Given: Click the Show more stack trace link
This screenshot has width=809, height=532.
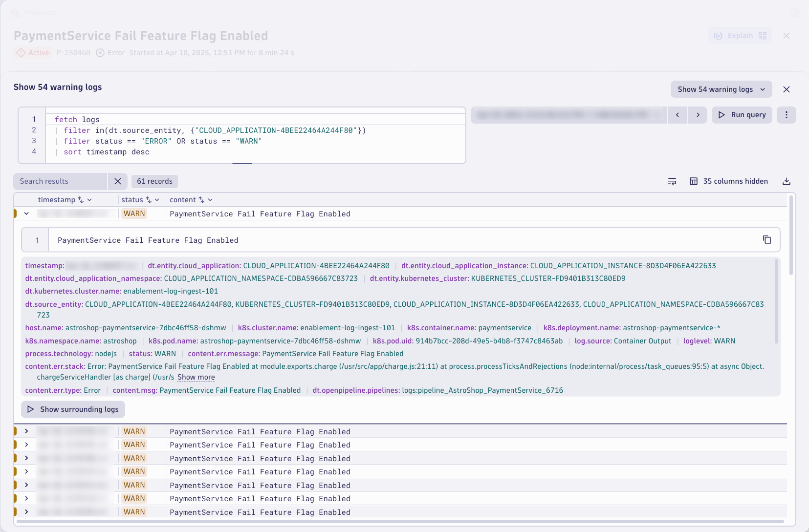Looking at the screenshot, I should coord(196,377).
